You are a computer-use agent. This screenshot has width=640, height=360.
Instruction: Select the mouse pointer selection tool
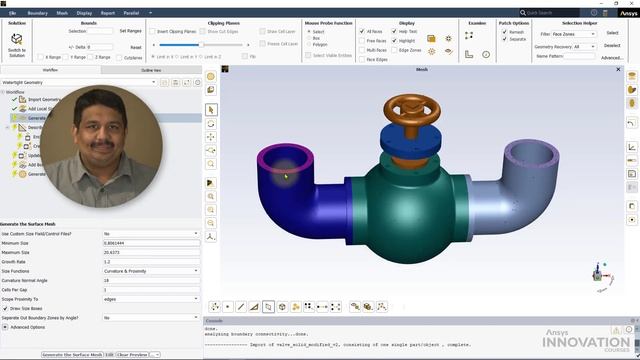[211, 110]
